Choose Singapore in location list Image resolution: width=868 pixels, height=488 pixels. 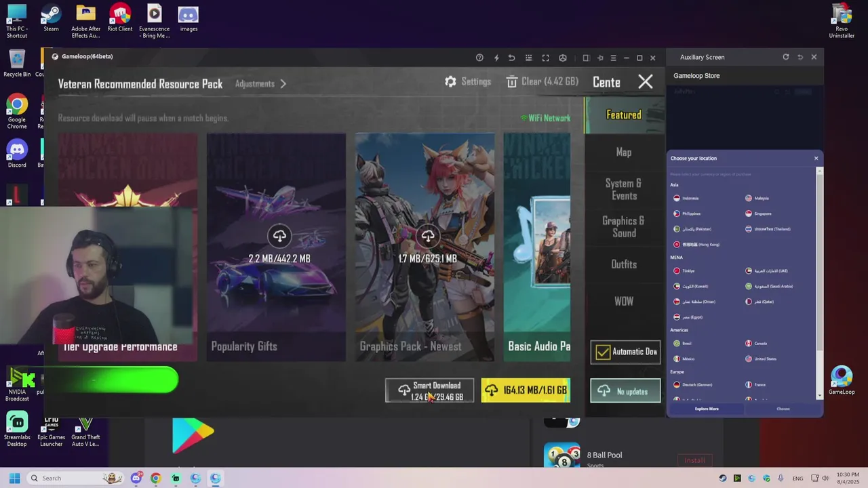pyautogui.click(x=758, y=213)
